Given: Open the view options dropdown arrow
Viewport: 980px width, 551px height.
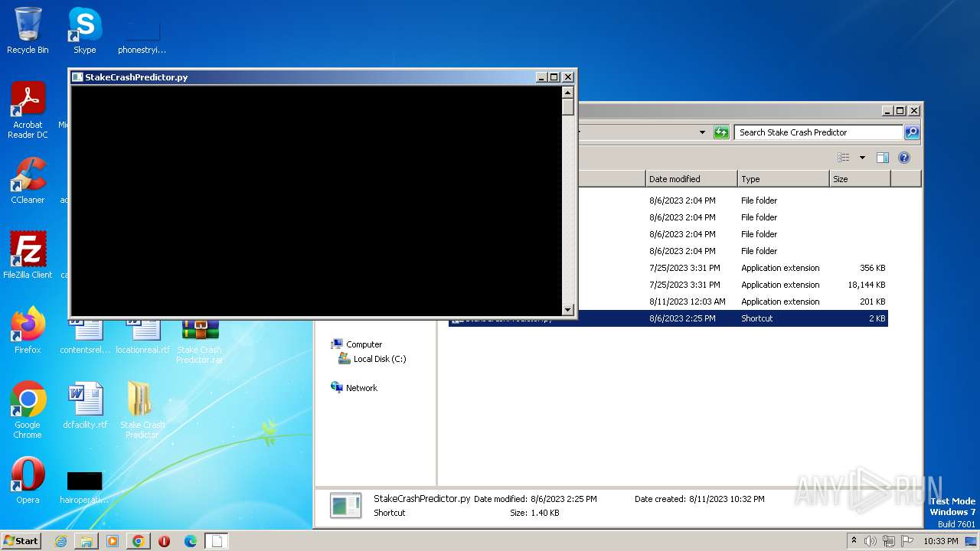Looking at the screenshot, I should coord(862,158).
